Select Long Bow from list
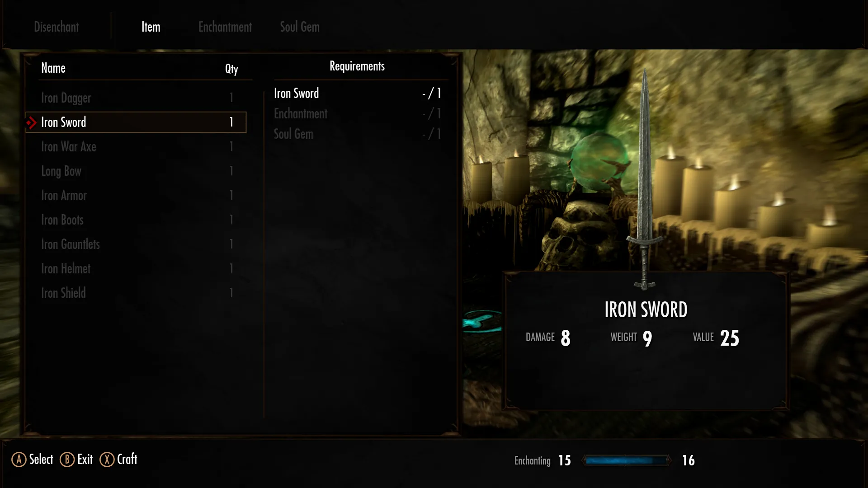 pos(61,171)
